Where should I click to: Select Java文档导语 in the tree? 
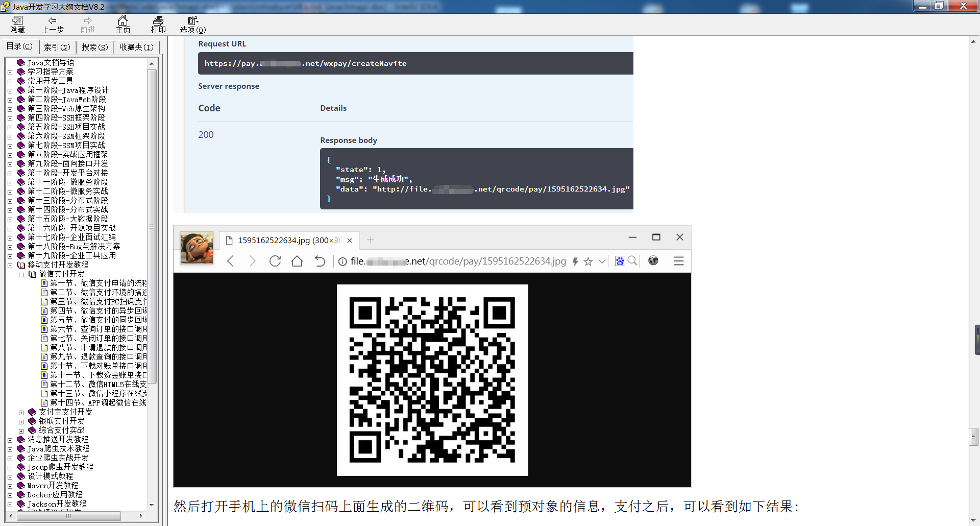pos(51,62)
